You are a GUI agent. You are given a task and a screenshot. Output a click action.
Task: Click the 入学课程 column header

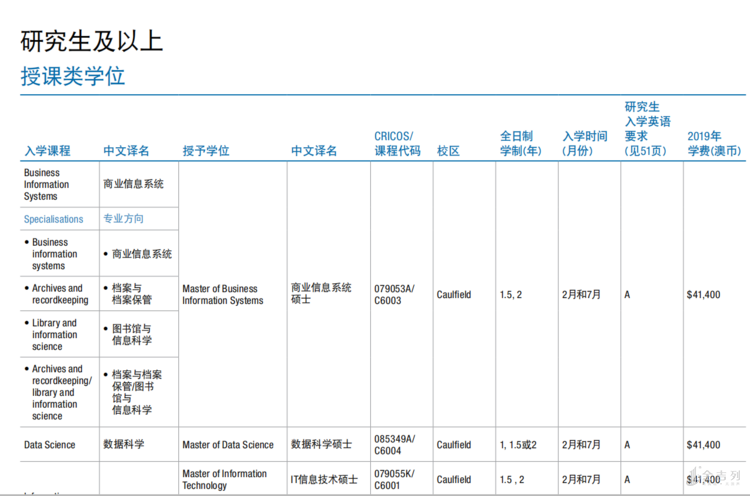[x=47, y=151]
